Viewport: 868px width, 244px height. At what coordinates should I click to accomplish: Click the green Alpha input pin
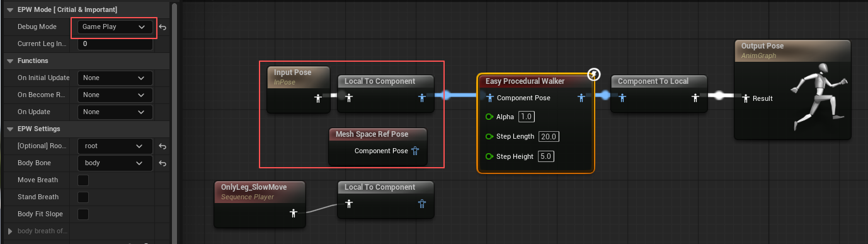(x=489, y=117)
